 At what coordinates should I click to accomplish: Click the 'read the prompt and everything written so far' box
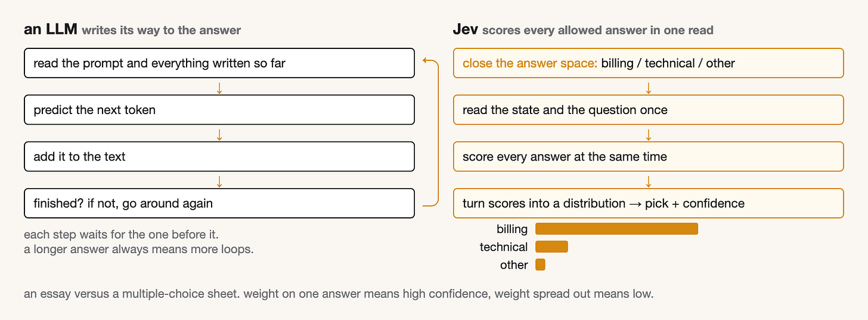pos(219,63)
